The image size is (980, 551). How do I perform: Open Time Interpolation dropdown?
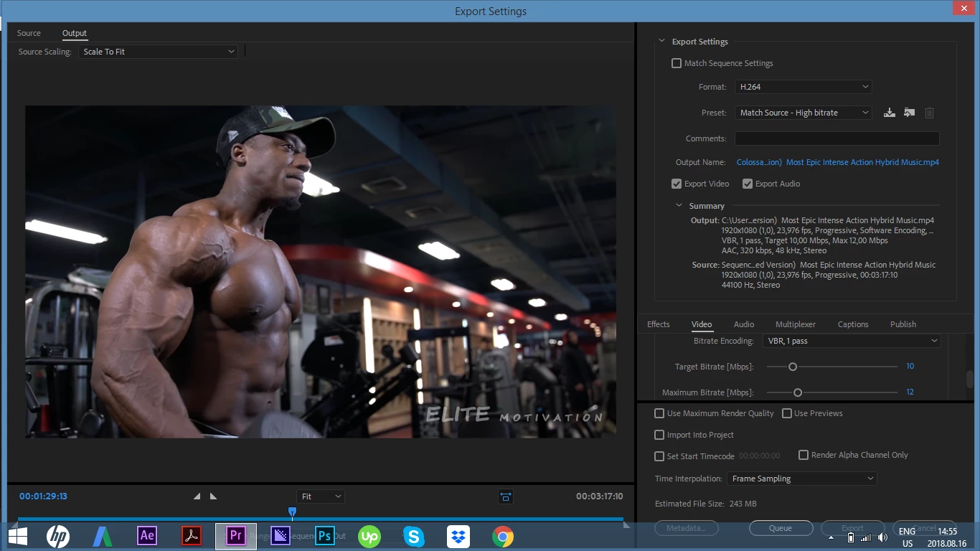click(x=802, y=479)
